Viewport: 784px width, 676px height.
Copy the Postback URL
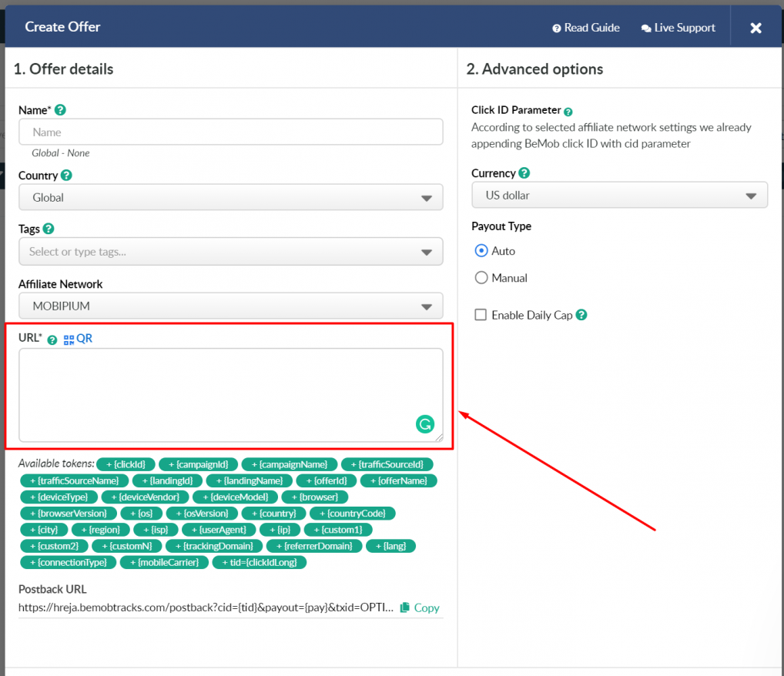point(420,607)
